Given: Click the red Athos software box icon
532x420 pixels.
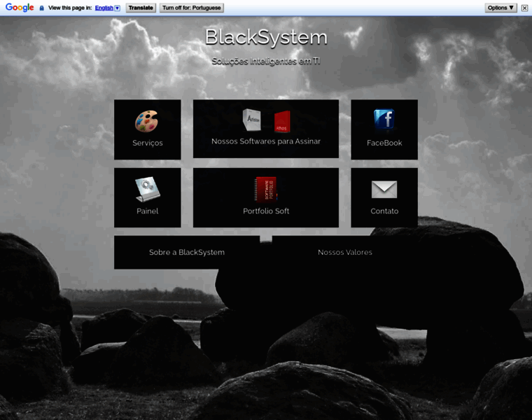Looking at the screenshot, I should coord(282,122).
